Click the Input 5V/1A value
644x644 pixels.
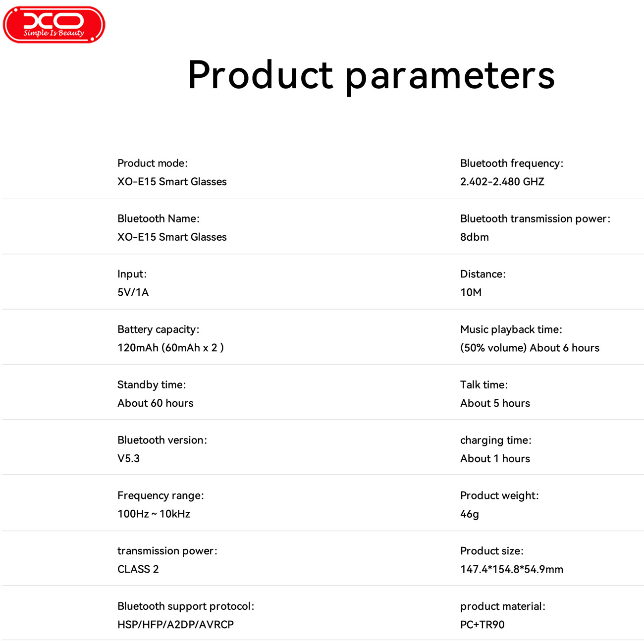133,292
